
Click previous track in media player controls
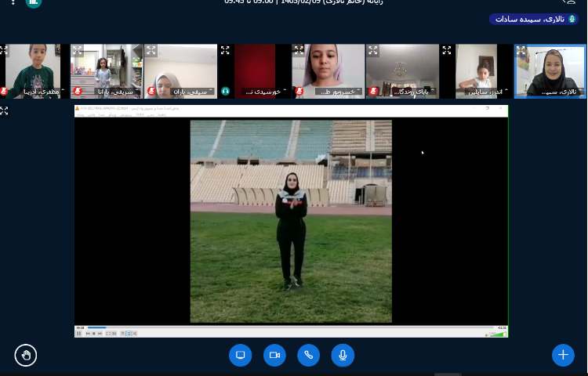pyautogui.click(x=88, y=333)
